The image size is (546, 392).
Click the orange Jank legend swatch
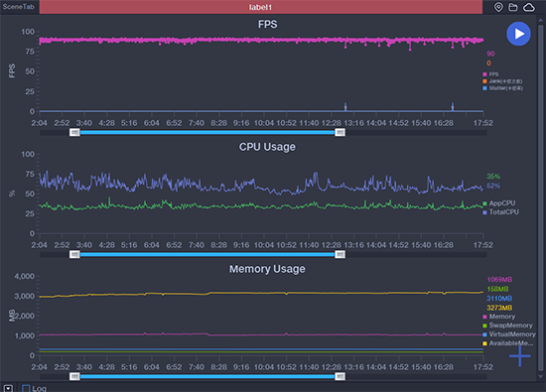pyautogui.click(x=484, y=81)
